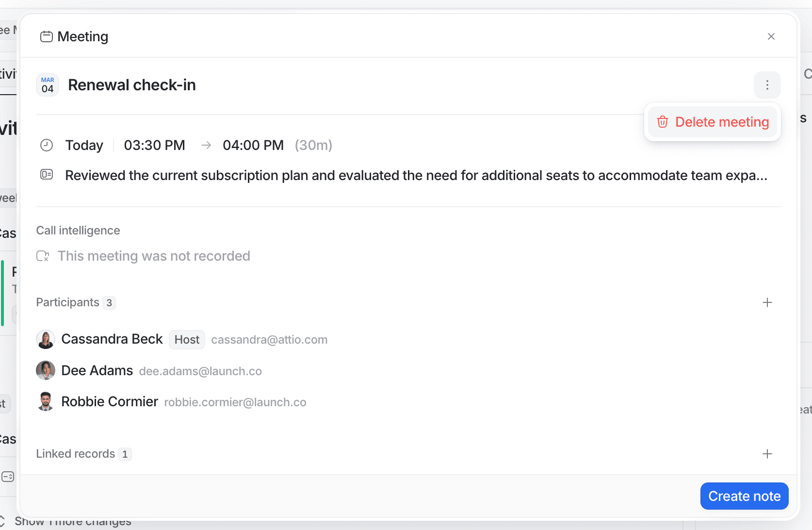Click the clock icon next to the meeting time
Viewport: 812px width, 530px height.
47,145
